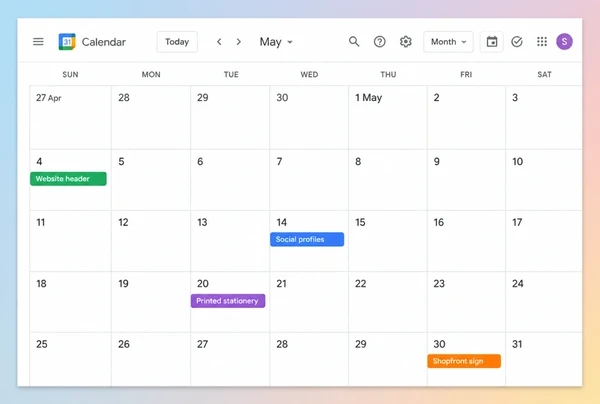Viewport: 600px width, 404px height.
Task: Select the date number 14
Action: coord(282,222)
